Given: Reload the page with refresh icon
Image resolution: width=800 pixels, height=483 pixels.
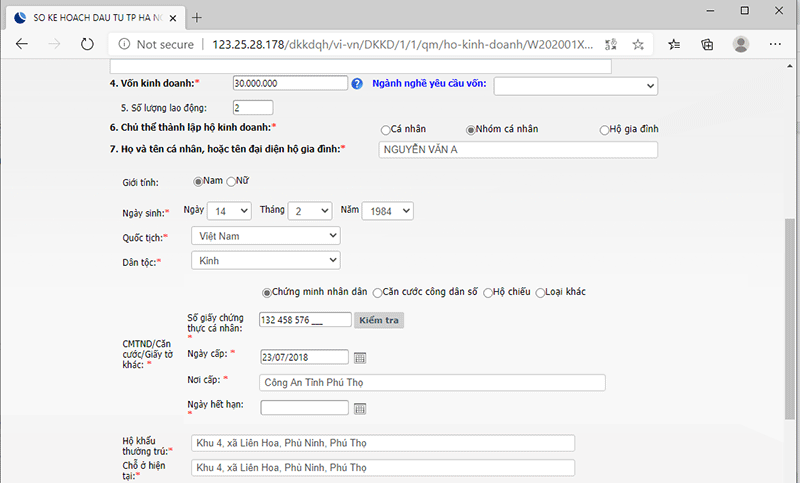Looking at the screenshot, I should pyautogui.click(x=87, y=44).
